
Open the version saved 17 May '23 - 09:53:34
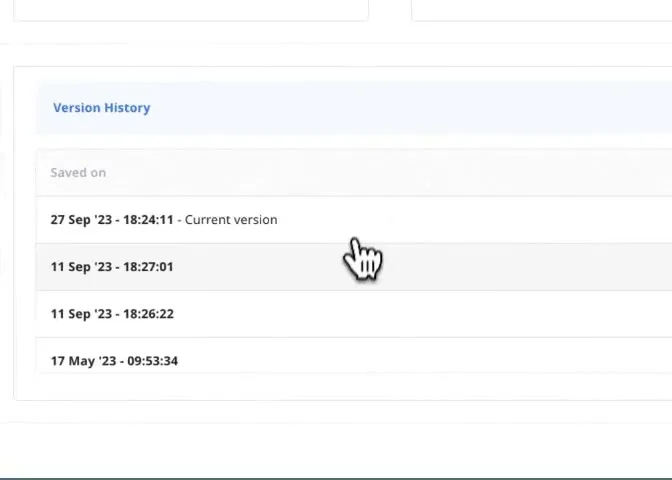coord(354,356)
